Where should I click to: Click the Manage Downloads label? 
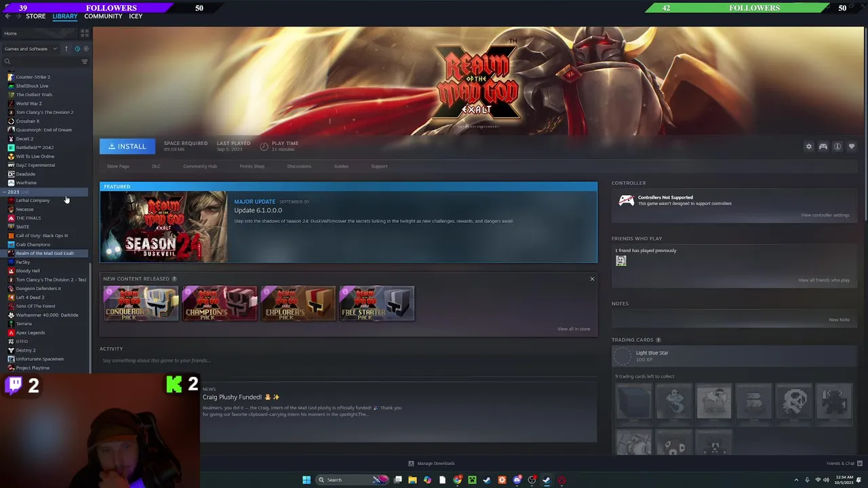point(436,464)
